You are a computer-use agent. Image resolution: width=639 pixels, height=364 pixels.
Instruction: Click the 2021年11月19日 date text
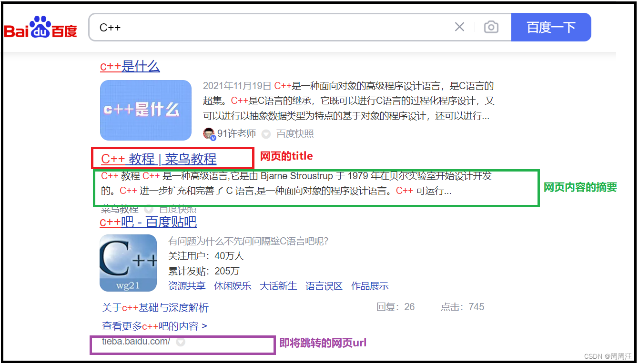click(x=237, y=86)
